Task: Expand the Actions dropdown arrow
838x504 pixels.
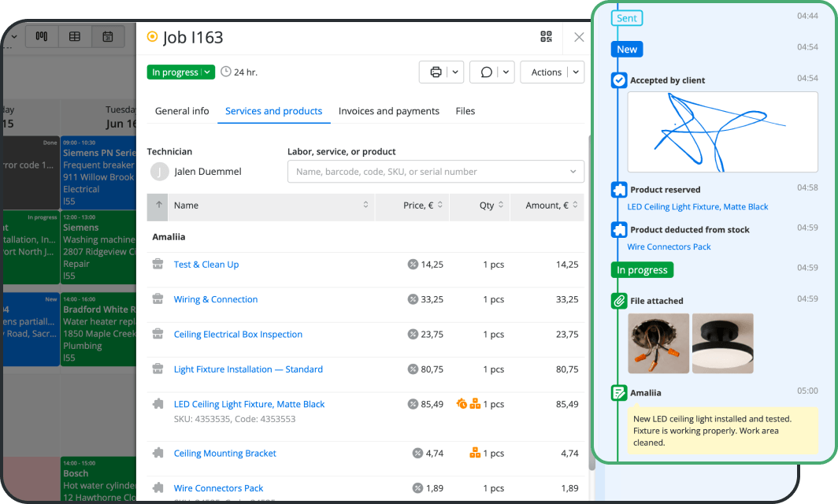Action: (577, 72)
